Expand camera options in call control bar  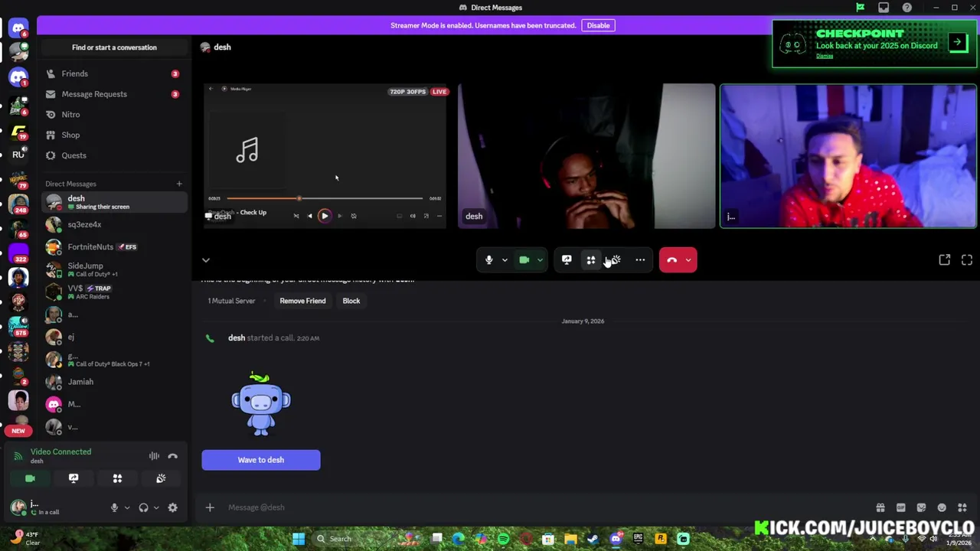click(540, 260)
